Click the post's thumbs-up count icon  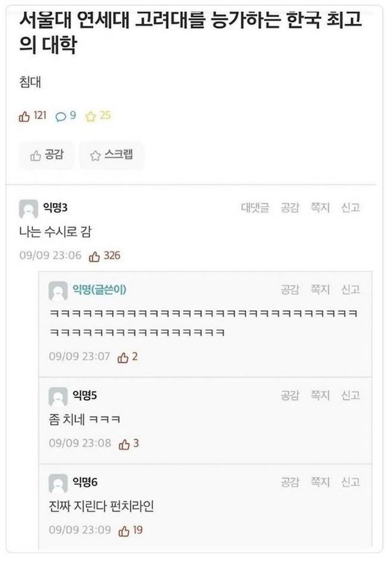[24, 116]
